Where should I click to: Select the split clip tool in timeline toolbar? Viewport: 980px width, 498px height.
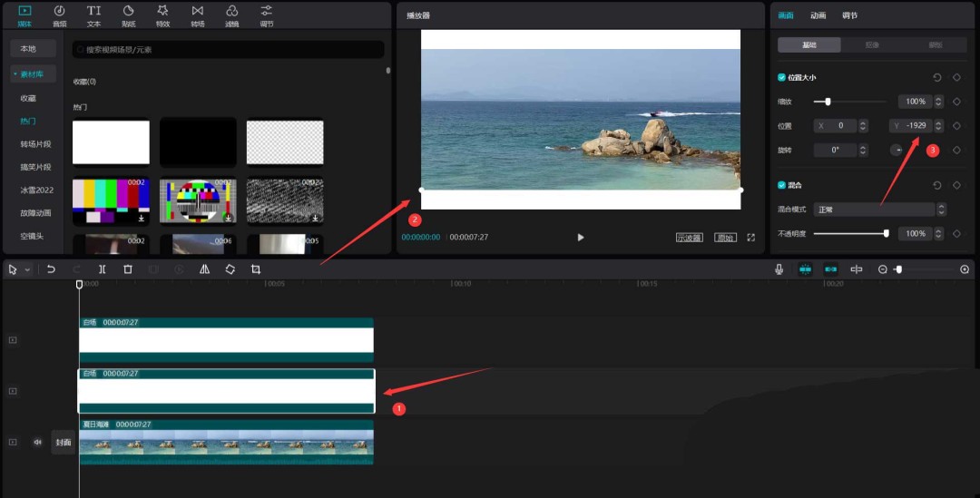(x=103, y=269)
